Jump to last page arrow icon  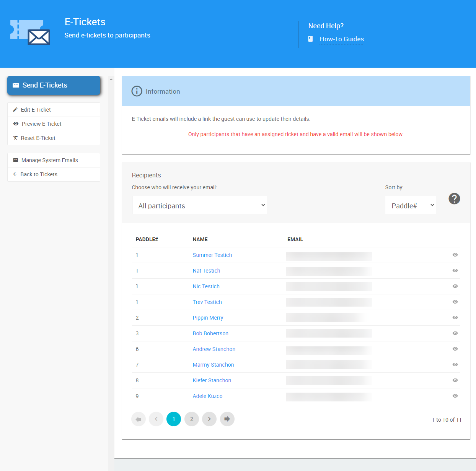(227, 419)
